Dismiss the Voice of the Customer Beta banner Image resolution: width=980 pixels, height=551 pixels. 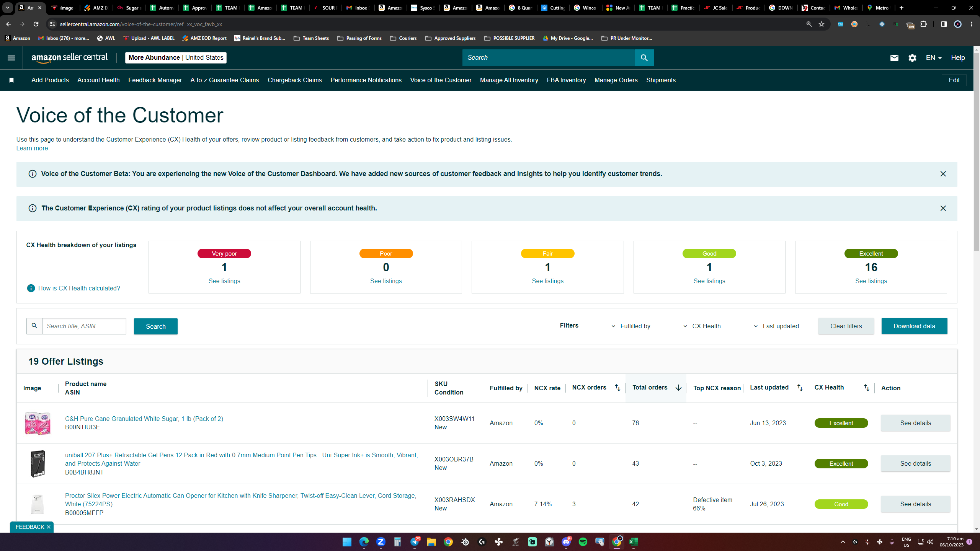click(943, 174)
